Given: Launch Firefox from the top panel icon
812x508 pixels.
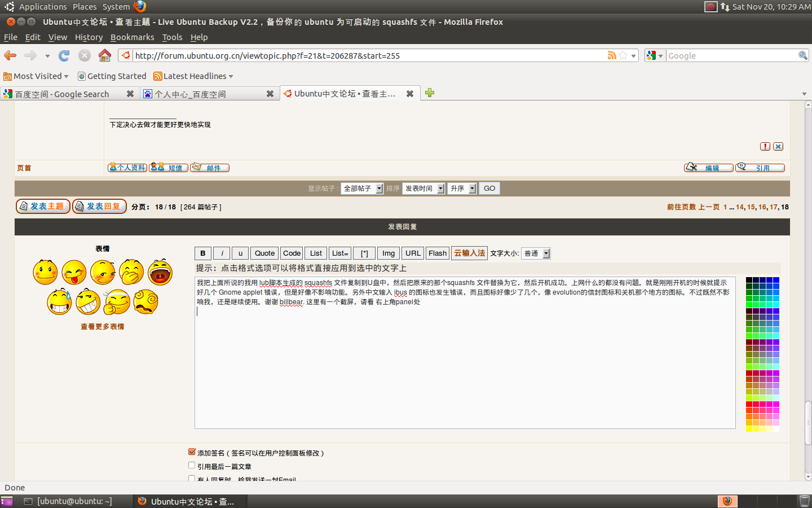Looking at the screenshot, I should [x=140, y=6].
